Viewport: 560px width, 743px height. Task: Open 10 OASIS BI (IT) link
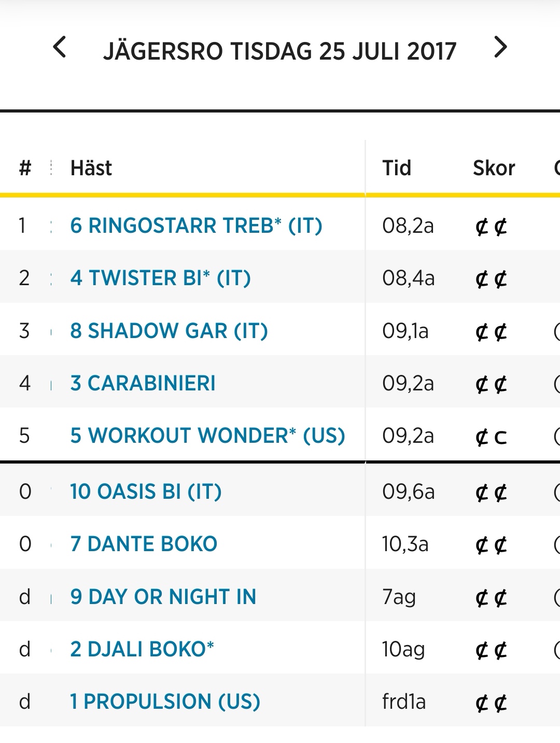pos(146,492)
